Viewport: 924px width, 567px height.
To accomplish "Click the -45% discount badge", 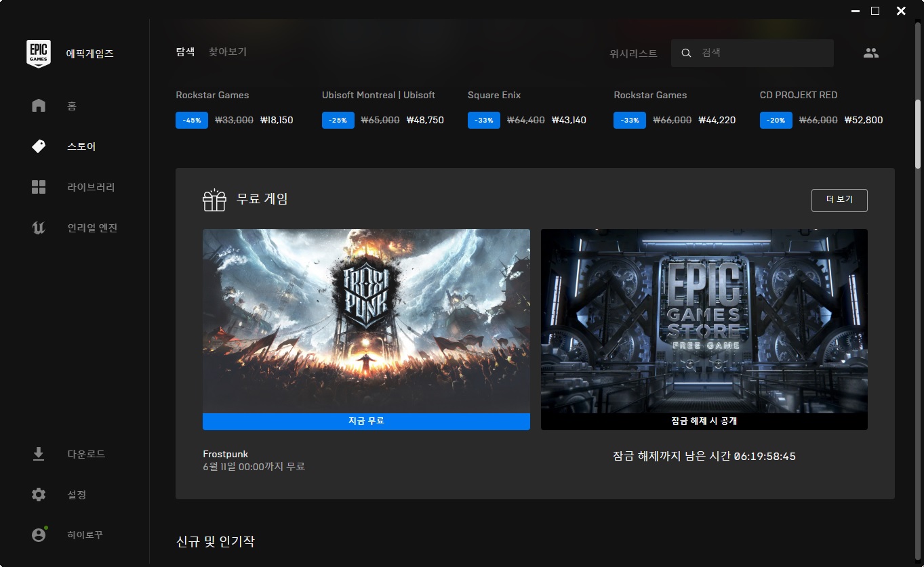I will click(192, 120).
